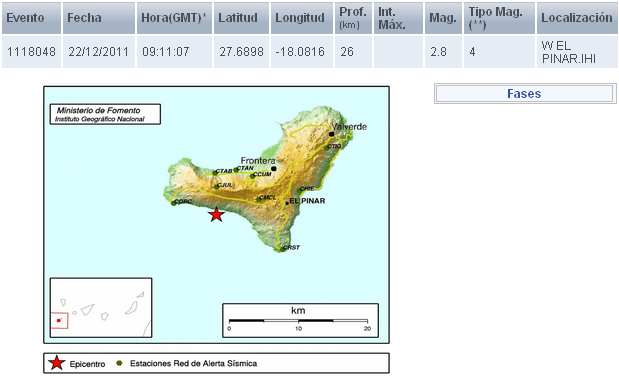Select the CRST station marker
The width and height of the screenshot is (619, 377).
click(282, 249)
